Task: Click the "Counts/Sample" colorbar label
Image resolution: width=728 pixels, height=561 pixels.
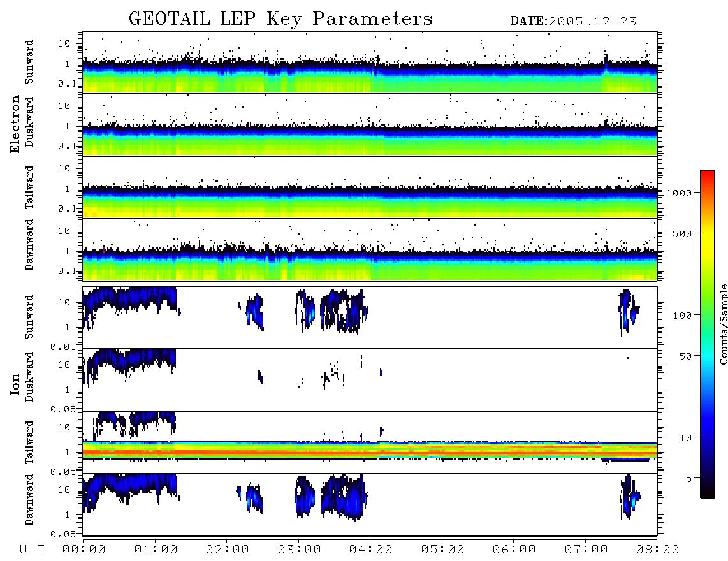Action: tap(723, 324)
